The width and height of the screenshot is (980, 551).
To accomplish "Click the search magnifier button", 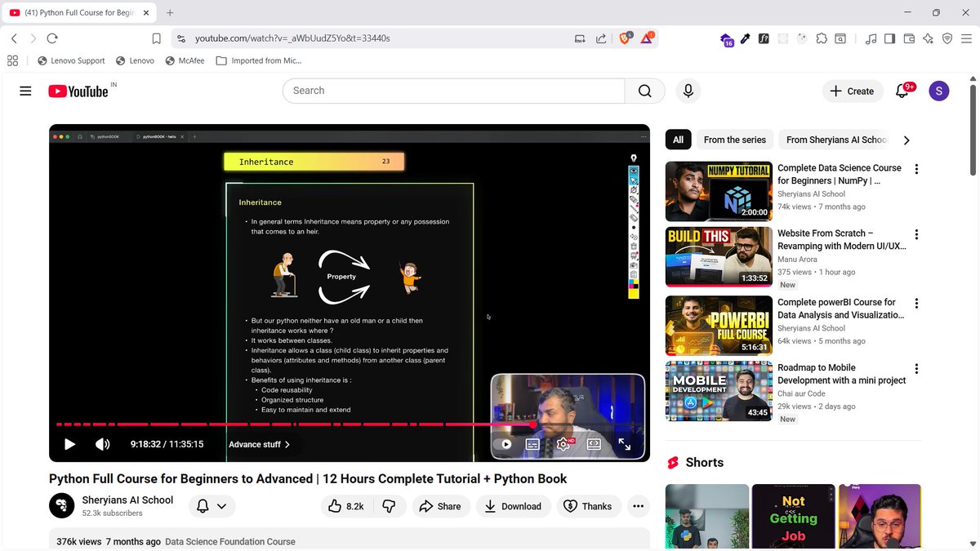I will click(645, 91).
